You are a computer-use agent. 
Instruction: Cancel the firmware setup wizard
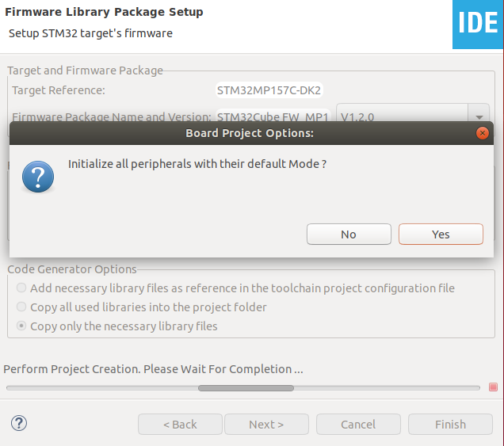(x=358, y=424)
